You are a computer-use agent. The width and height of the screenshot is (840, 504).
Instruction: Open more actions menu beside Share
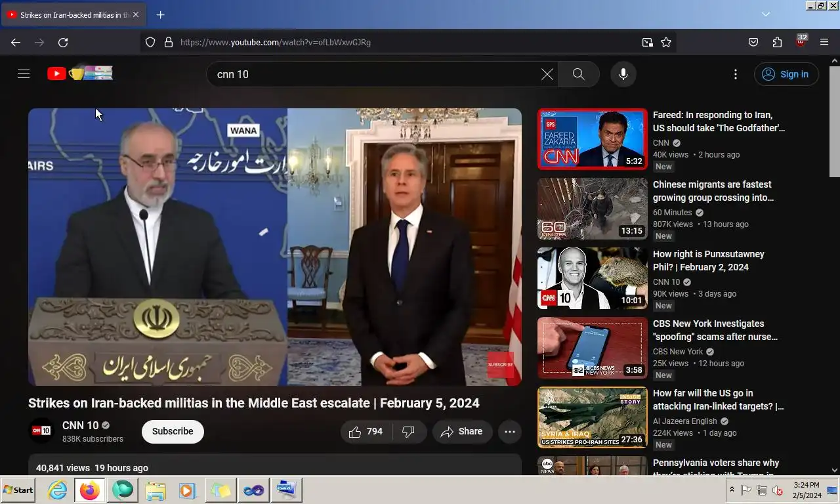[510, 431]
